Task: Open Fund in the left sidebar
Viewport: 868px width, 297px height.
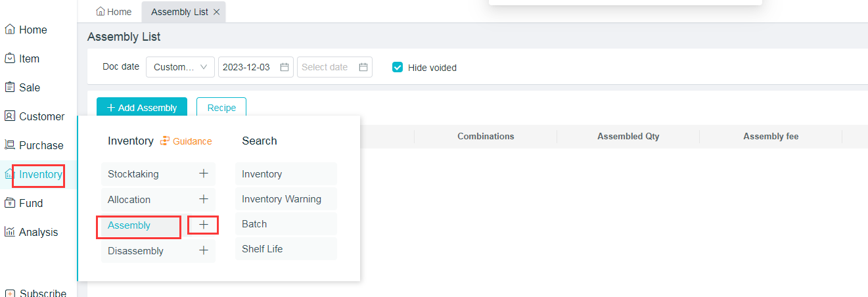Action: (x=31, y=203)
